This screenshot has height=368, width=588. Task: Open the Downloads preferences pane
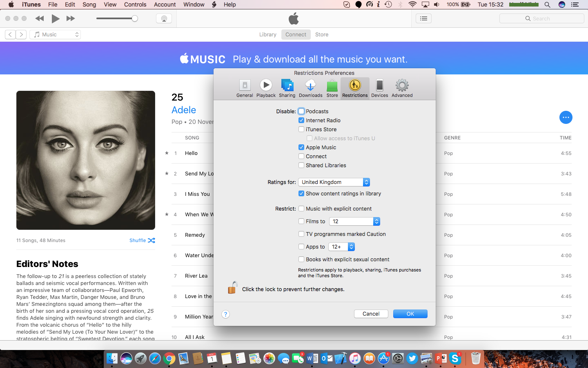tap(310, 88)
